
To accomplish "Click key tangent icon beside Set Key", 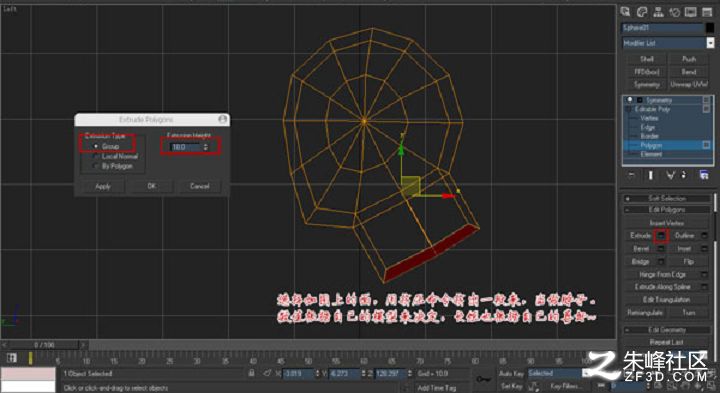I will (534, 386).
